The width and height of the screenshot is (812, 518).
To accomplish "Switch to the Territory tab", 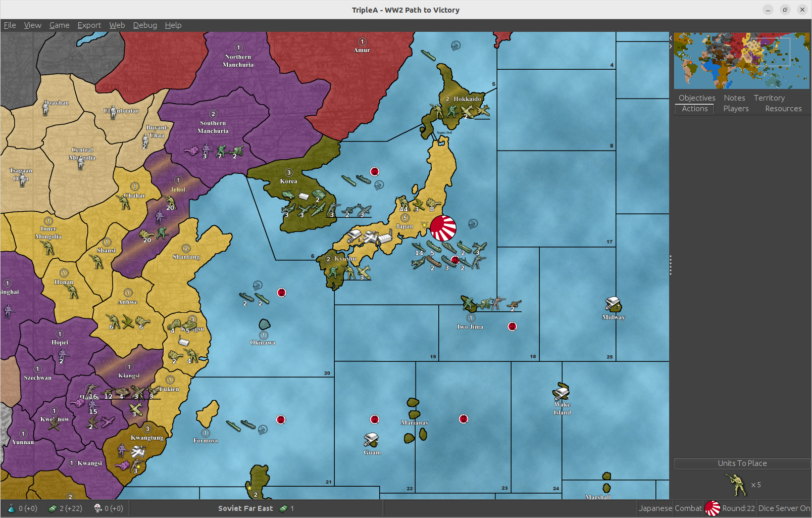I will pyautogui.click(x=769, y=98).
